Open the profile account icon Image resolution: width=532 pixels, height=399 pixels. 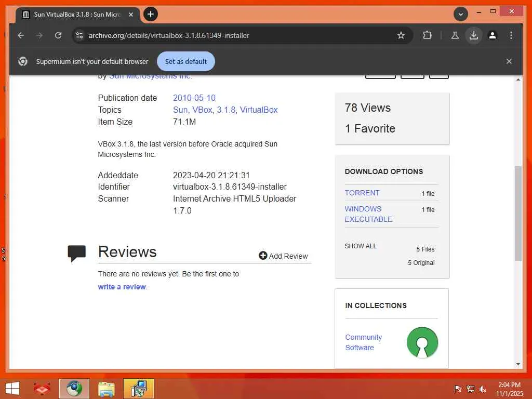click(493, 35)
